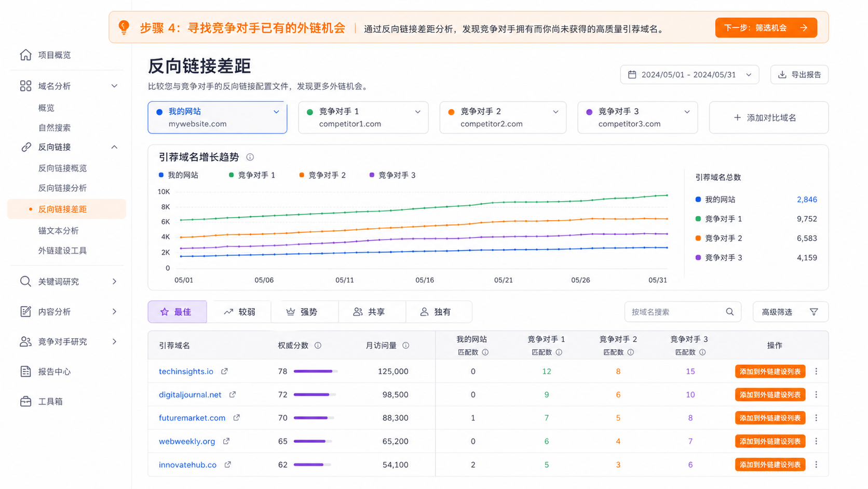This screenshot has height=489, width=868.
Task: Switch to the 强势 tab
Action: click(305, 312)
